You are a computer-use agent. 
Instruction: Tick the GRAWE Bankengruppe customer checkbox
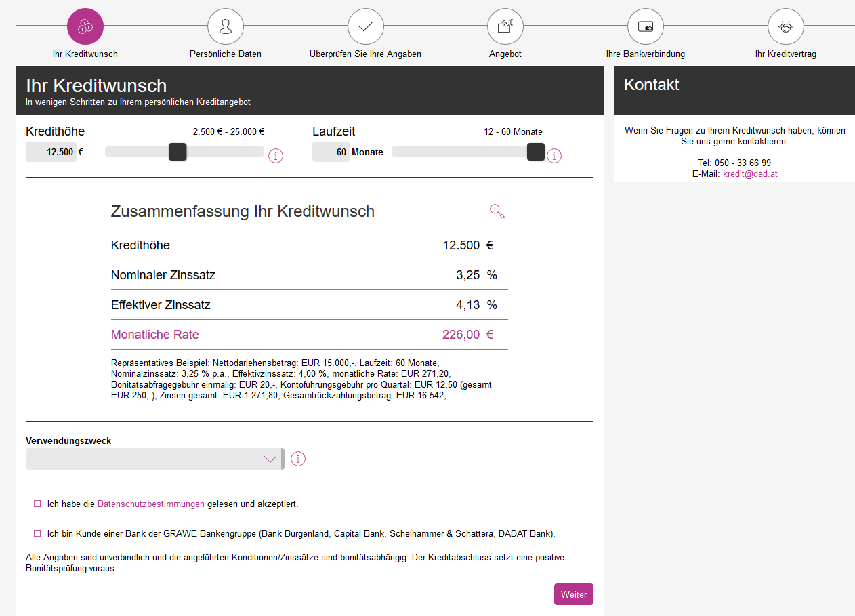37,533
